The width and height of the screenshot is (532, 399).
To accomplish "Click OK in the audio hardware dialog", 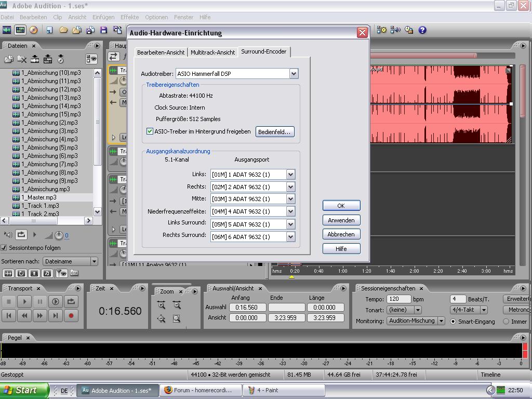I will pos(341,206).
